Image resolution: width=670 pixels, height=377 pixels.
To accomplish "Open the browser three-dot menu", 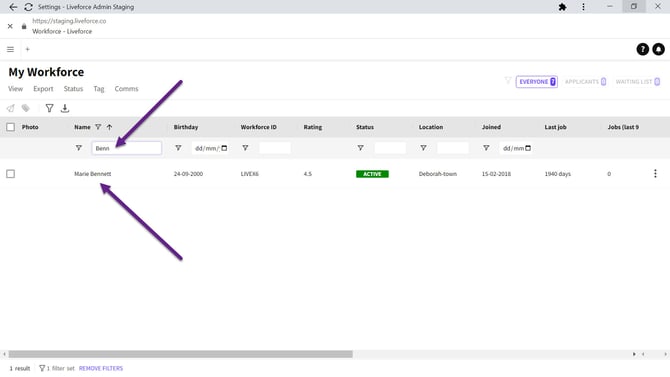I will coord(583,7).
